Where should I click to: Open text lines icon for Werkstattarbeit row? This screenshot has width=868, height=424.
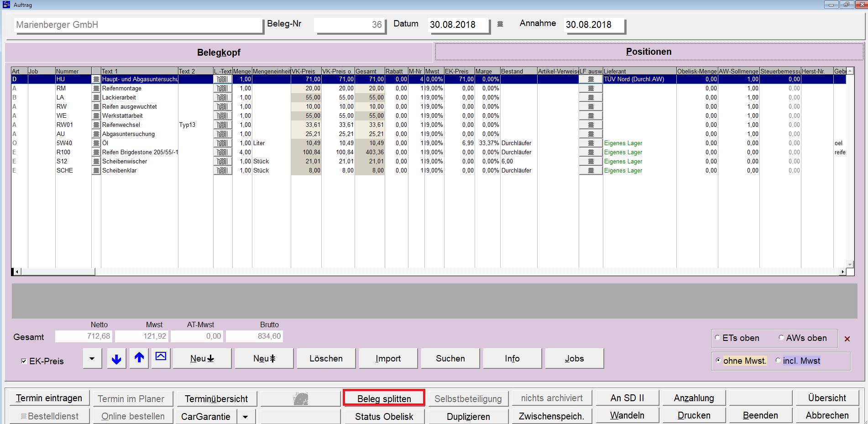[96, 116]
